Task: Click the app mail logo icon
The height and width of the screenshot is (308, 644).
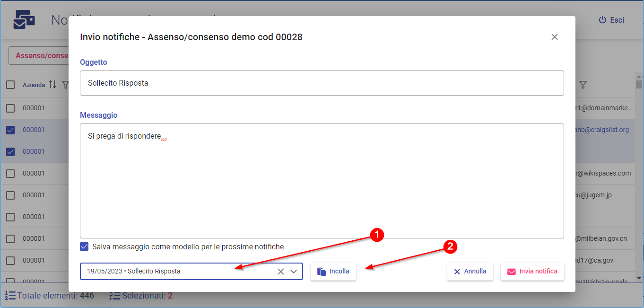Action: (24, 20)
